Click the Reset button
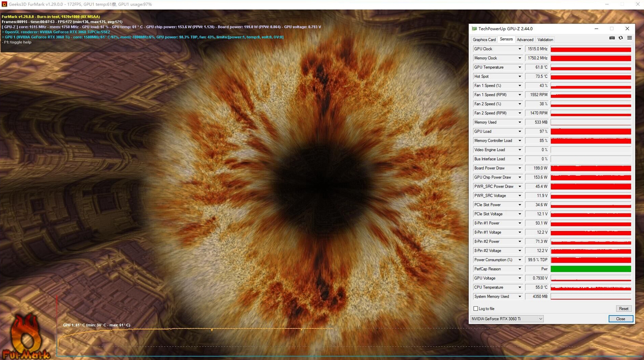The width and height of the screenshot is (644, 360). click(624, 308)
